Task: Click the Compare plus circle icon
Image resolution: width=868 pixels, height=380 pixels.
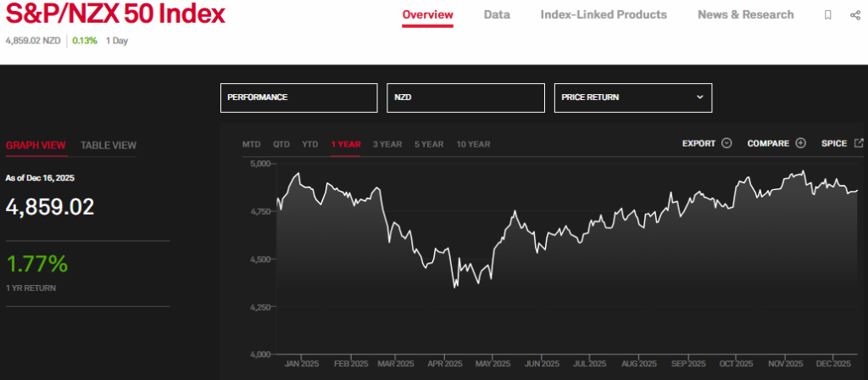Action: 800,143
